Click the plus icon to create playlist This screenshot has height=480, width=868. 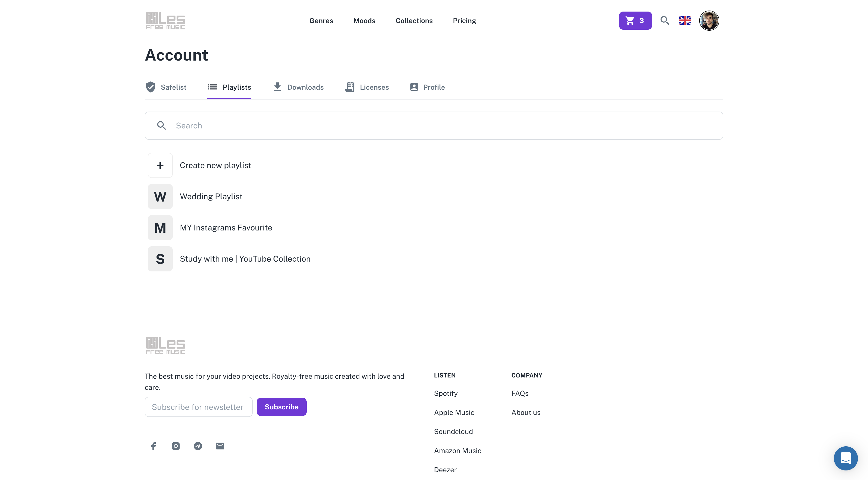tap(160, 165)
